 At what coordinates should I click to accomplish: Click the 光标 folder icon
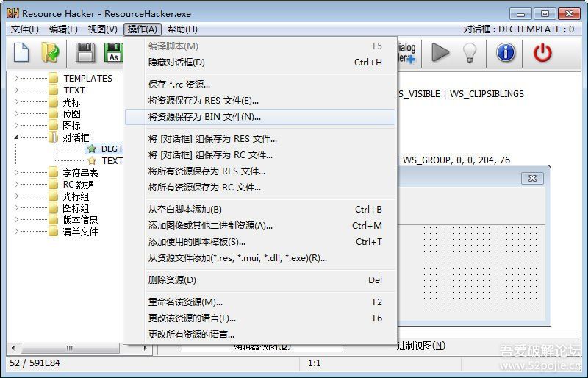coord(53,101)
